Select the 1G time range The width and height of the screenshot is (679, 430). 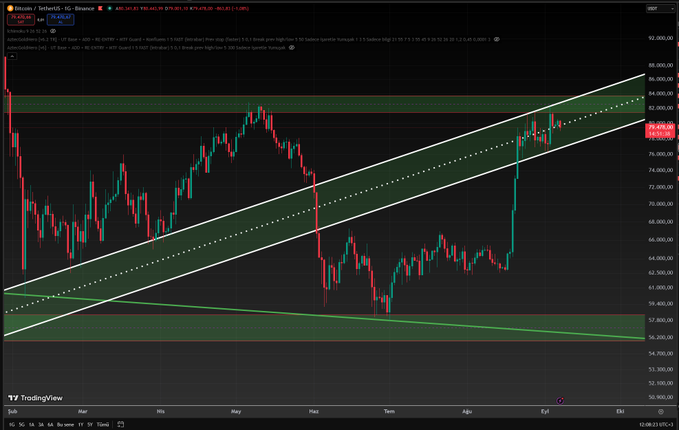coord(12,425)
